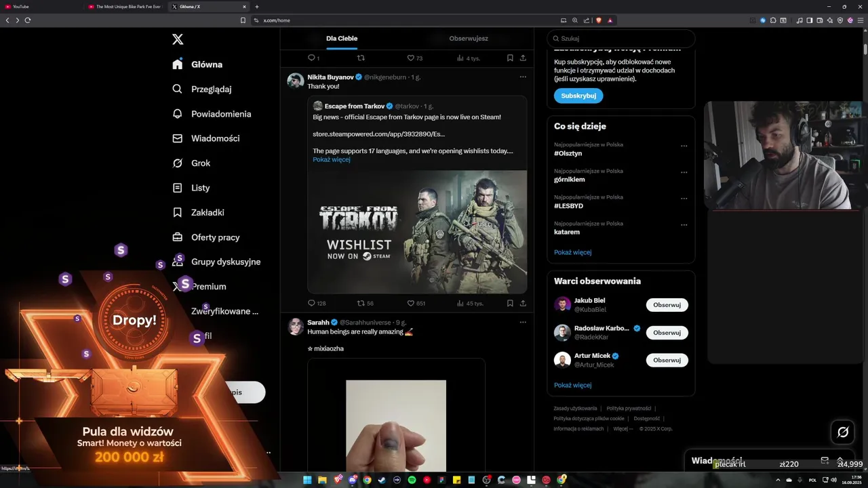Screen dimensions: 868x488
Task: Open Oferty pracy jobs page
Action: pos(205,237)
